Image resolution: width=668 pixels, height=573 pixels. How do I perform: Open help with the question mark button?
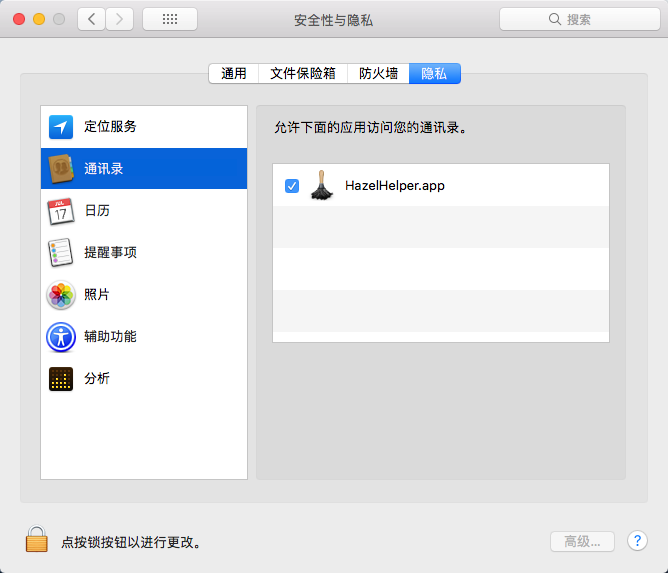point(637,541)
